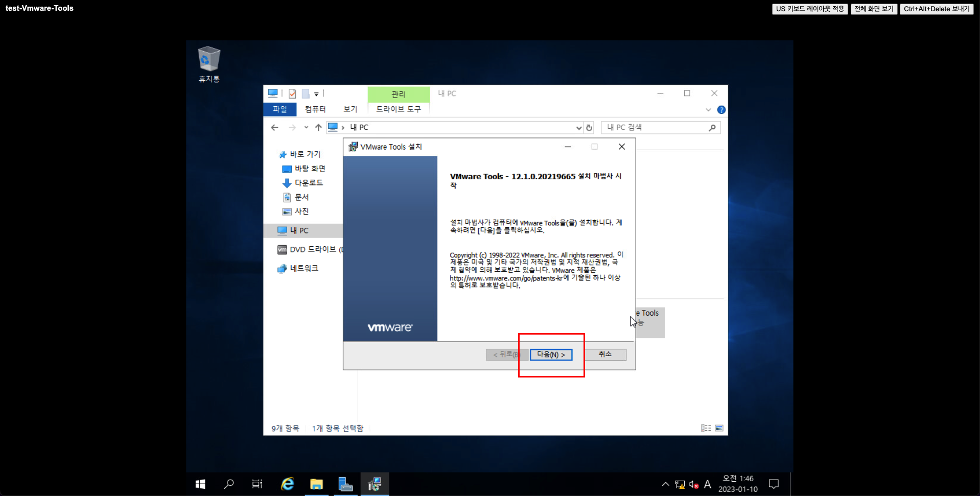Open Task View on the taskbar
The width and height of the screenshot is (980, 496).
click(257, 484)
